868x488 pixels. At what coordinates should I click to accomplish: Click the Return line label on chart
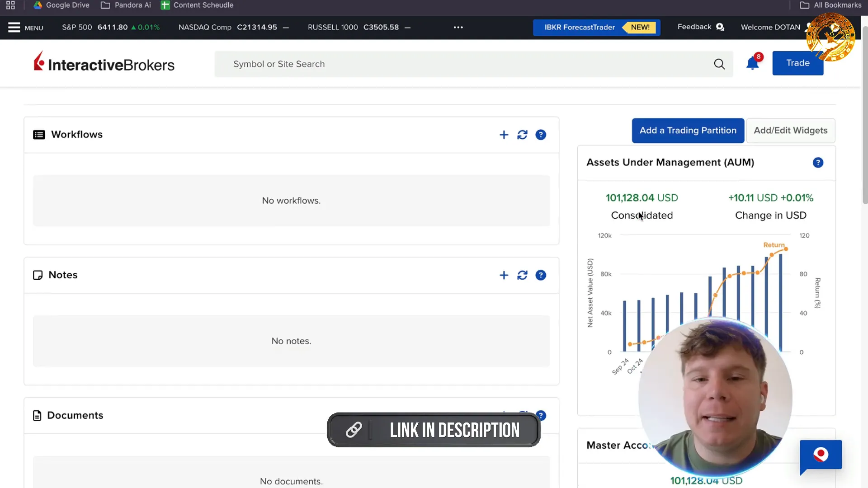pyautogui.click(x=774, y=245)
